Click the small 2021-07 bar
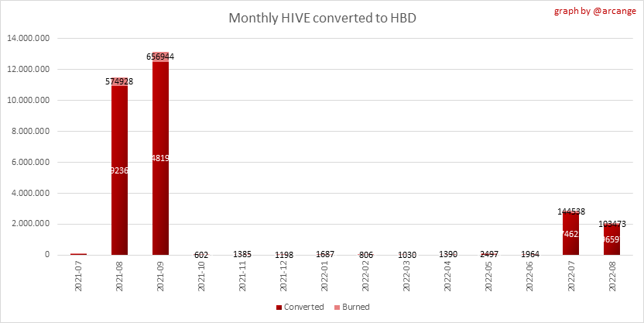Screen dimensions: 644x323 click(78, 254)
